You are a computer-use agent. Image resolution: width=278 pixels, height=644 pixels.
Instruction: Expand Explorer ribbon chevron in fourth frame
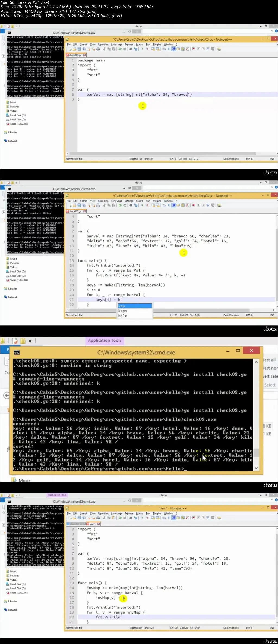tap(272, 500)
